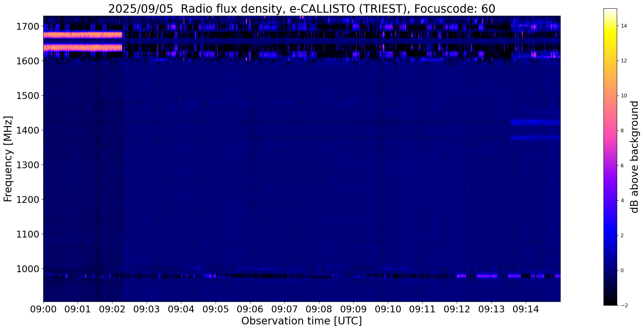Click the 09:08 time tick label
This screenshot has width=644, height=330.
(x=319, y=309)
